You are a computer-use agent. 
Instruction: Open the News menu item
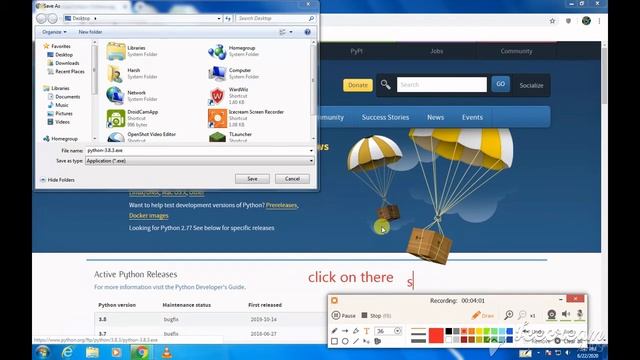click(436, 117)
